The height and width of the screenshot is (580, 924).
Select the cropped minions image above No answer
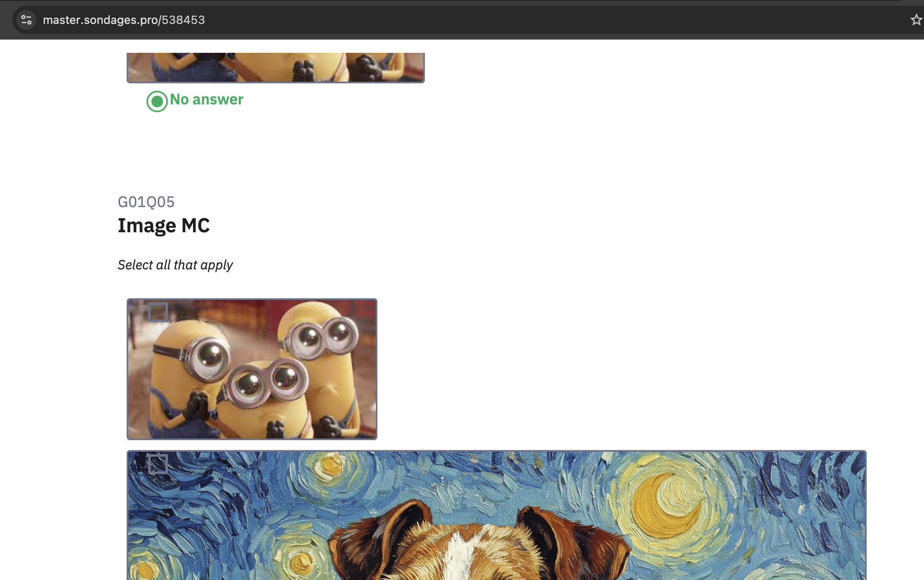click(x=276, y=68)
